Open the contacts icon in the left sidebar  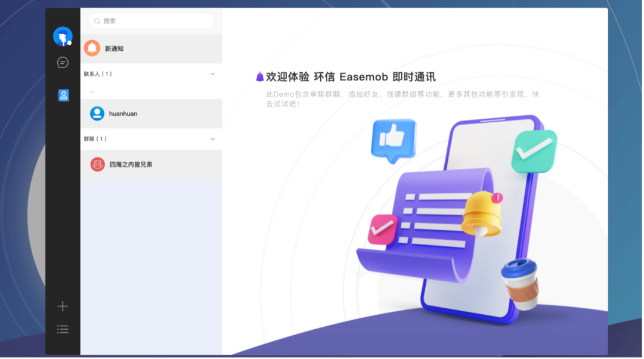(x=63, y=95)
